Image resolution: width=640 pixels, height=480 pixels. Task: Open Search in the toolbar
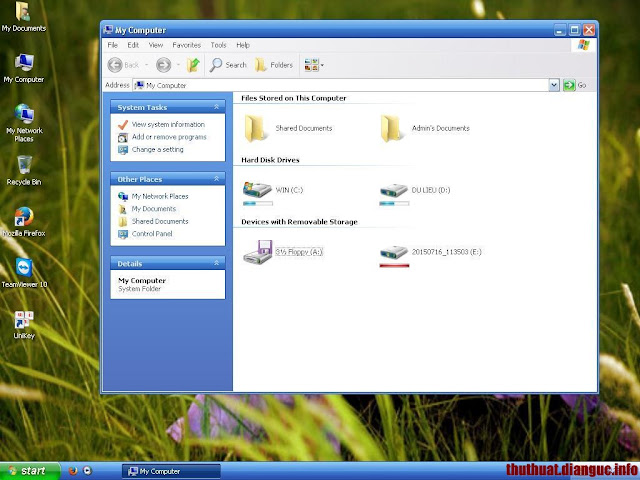[x=228, y=65]
